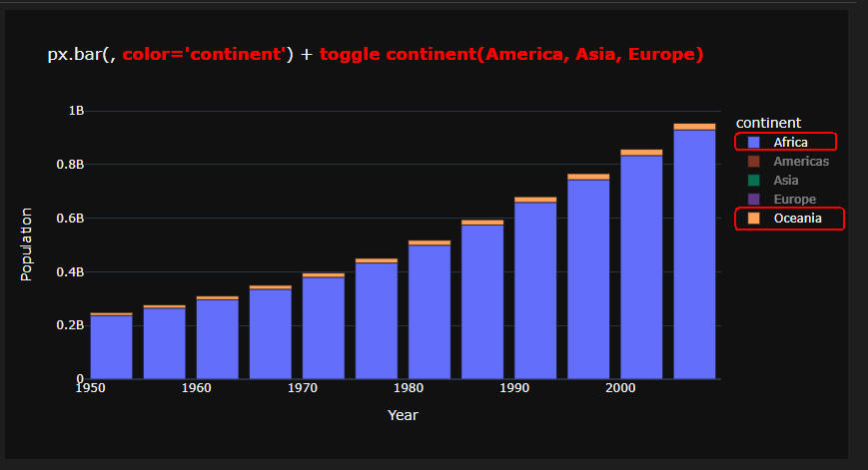Click the 'Year' x-axis title
868x470 pixels.
(x=403, y=415)
